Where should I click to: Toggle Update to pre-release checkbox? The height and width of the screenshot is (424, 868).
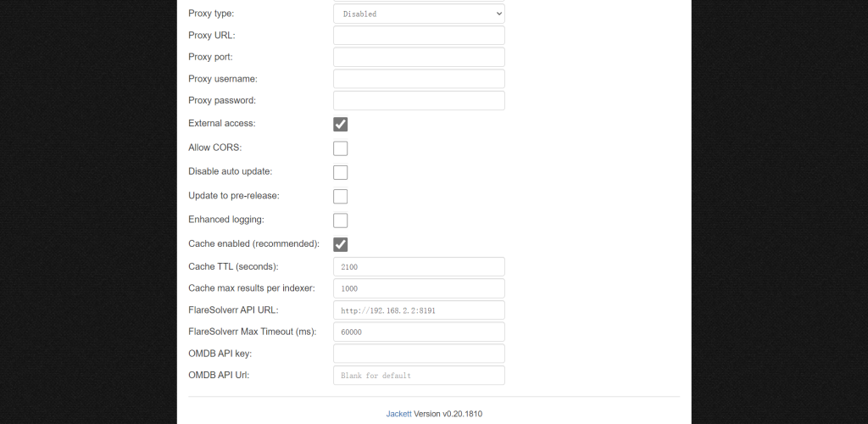[x=340, y=197]
